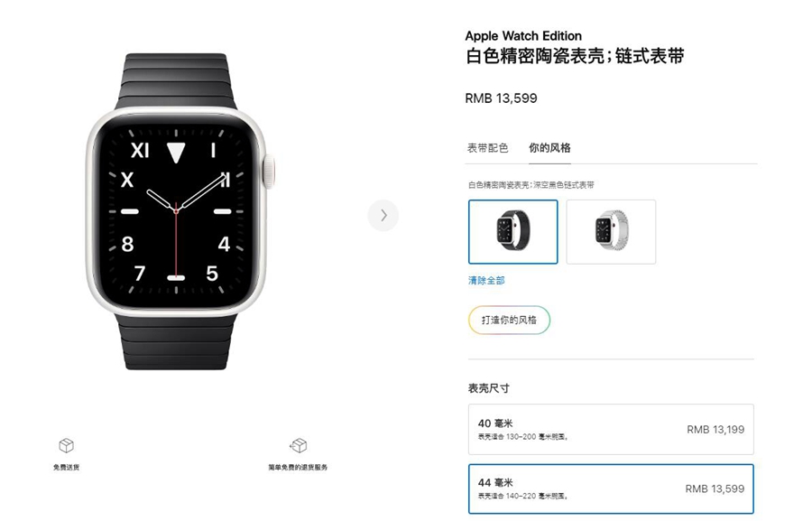Click the 简单免费的退货服务 label text

[x=298, y=467]
